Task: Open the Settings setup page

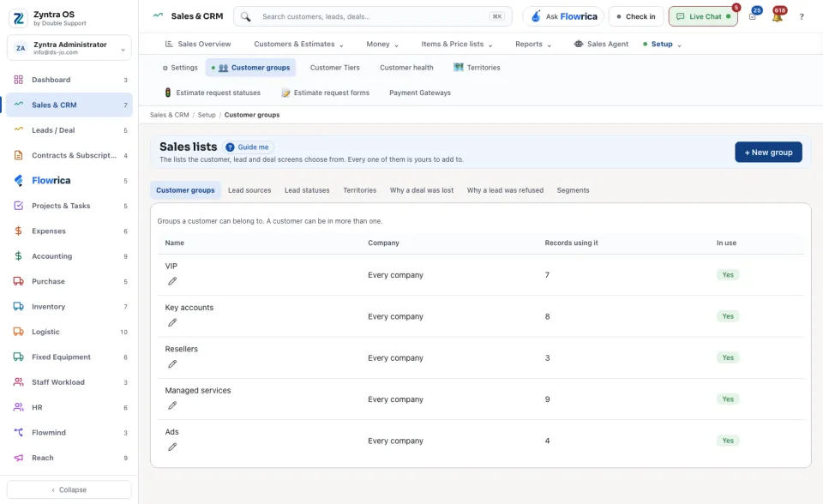Action: pyautogui.click(x=180, y=68)
